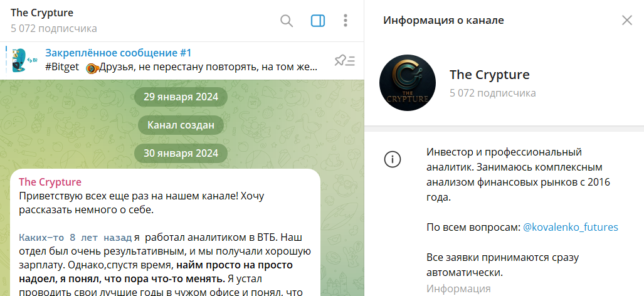Click 'Все заявки принимаются сразу' text
The width and height of the screenshot is (644, 296).
tap(503, 258)
